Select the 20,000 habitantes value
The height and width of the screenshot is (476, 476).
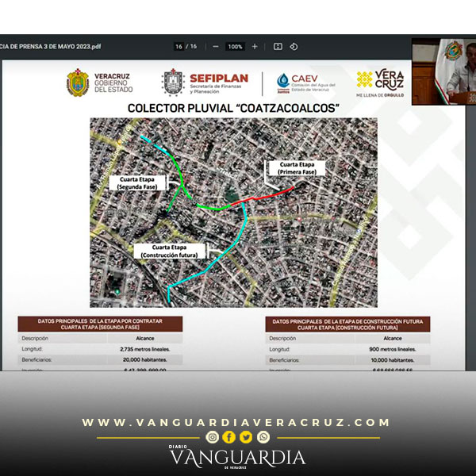pos(145,359)
